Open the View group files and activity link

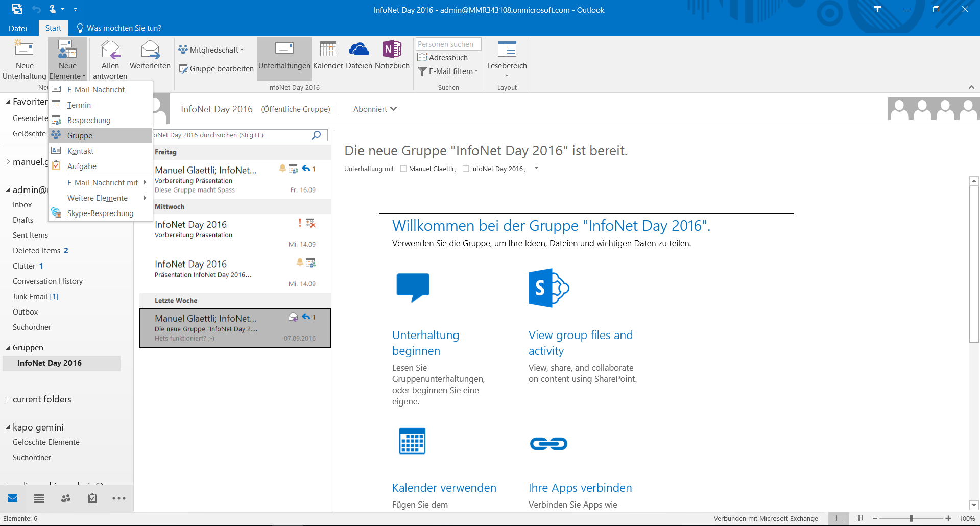pyautogui.click(x=581, y=343)
